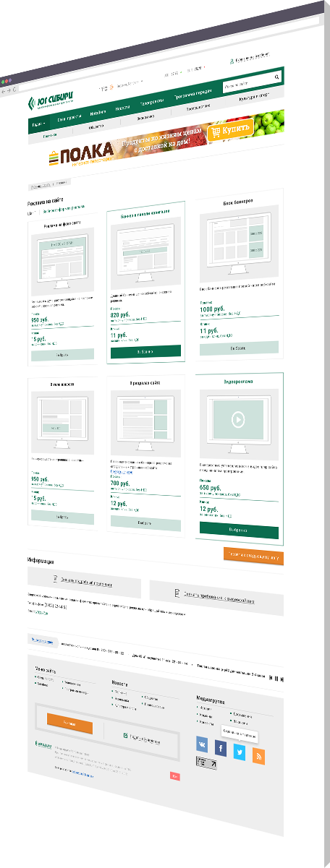Image resolution: width=330 pixels, height=868 pixels.
Task: Click the orange next-step button below the cards
Action: pos(253,555)
